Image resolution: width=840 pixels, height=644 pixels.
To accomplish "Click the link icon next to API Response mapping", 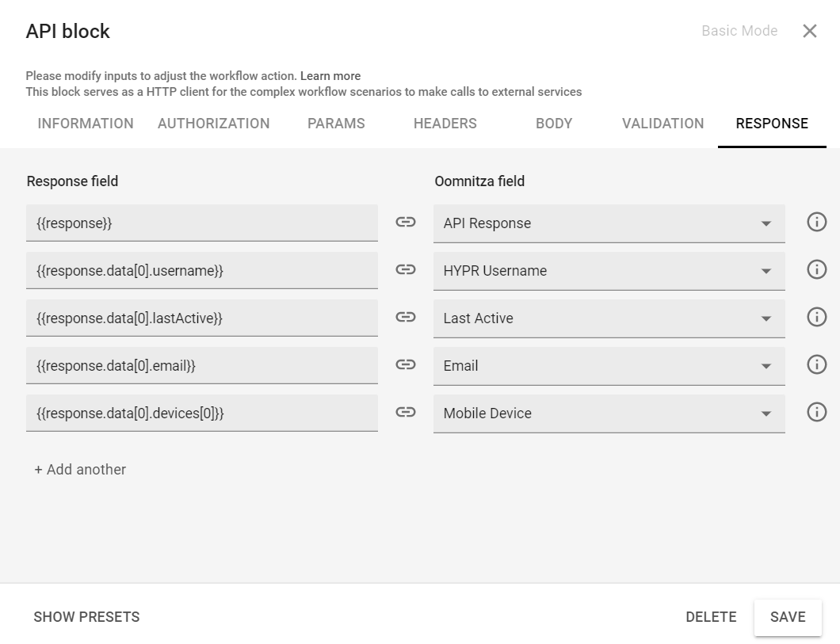I will [405, 223].
